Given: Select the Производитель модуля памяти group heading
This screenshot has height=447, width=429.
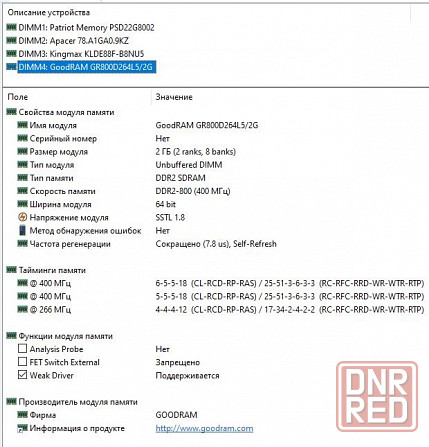Looking at the screenshot, I should [x=78, y=402].
